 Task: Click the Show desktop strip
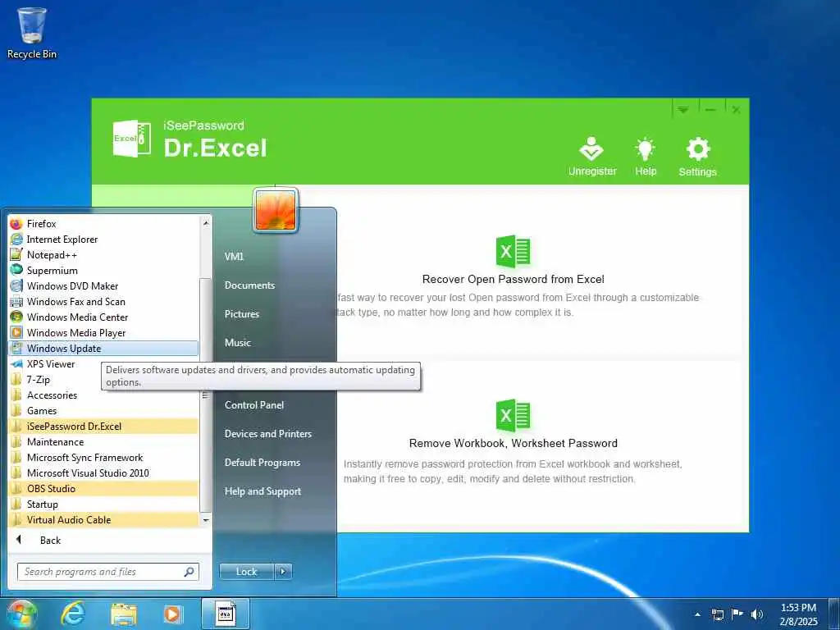[834, 614]
